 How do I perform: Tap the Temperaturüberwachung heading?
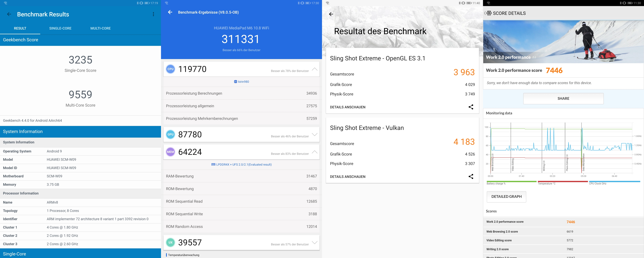[184, 255]
